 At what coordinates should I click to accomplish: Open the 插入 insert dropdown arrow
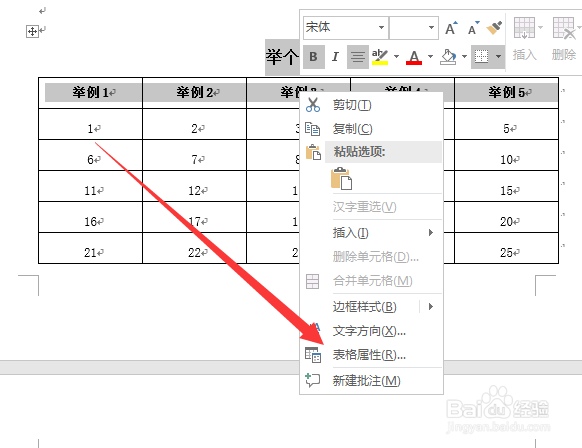540,27
